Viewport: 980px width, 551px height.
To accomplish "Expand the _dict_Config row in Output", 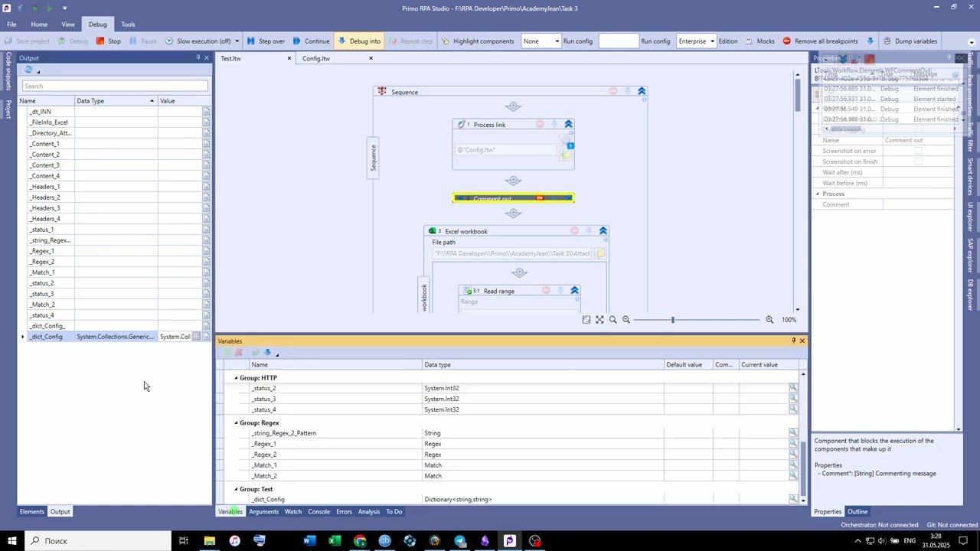I will click(22, 337).
